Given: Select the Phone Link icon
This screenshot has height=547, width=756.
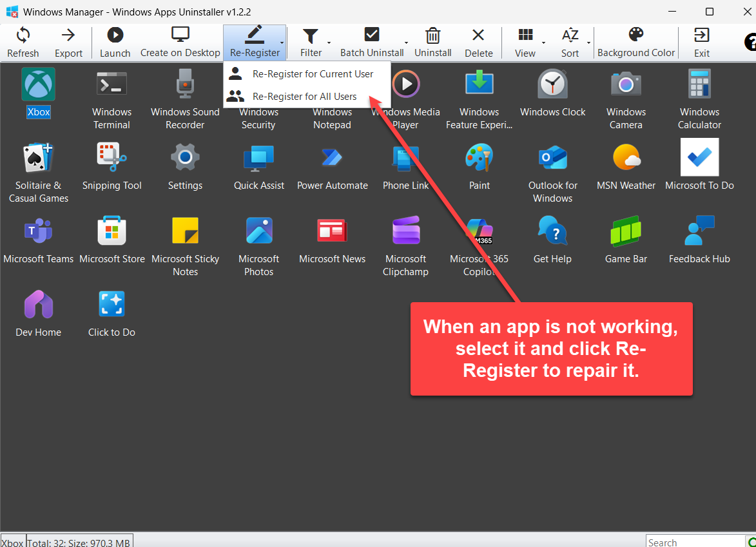Looking at the screenshot, I should (406, 158).
